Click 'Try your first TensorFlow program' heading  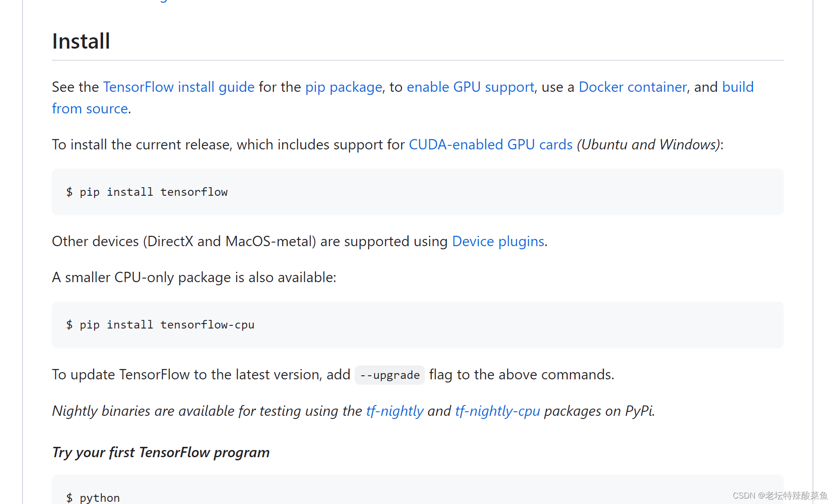[161, 452]
